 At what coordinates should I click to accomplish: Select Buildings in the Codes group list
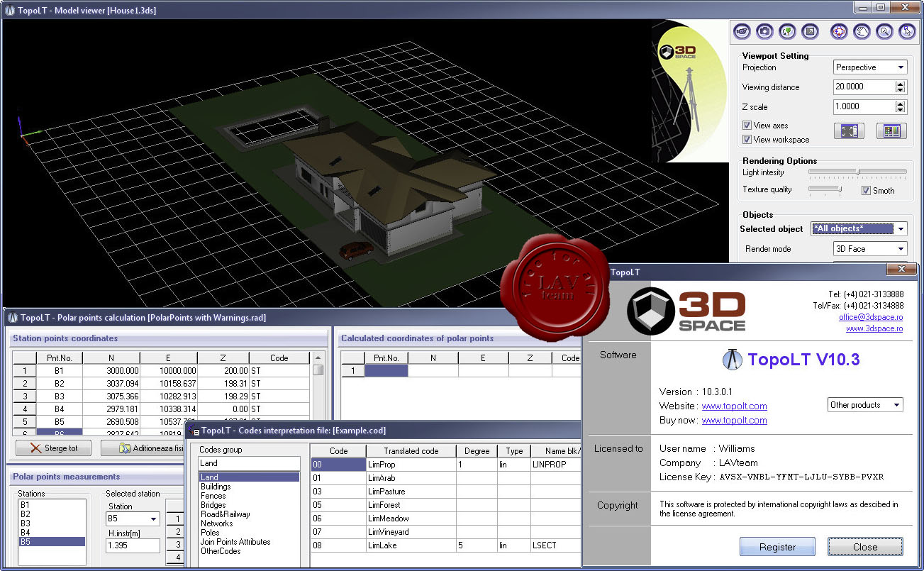[249, 487]
